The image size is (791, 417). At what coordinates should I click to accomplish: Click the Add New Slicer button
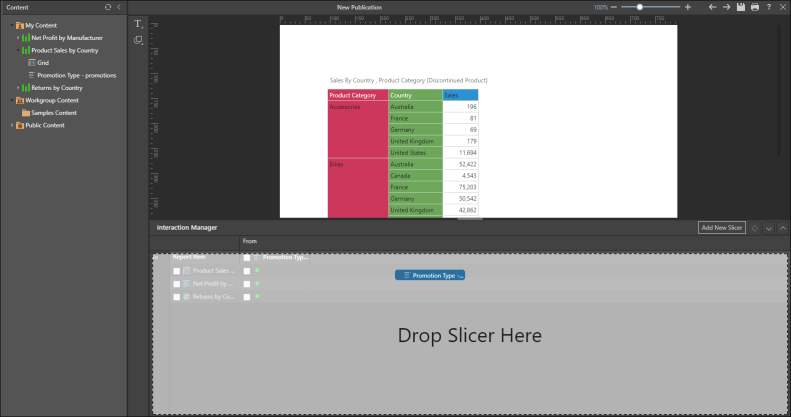721,228
